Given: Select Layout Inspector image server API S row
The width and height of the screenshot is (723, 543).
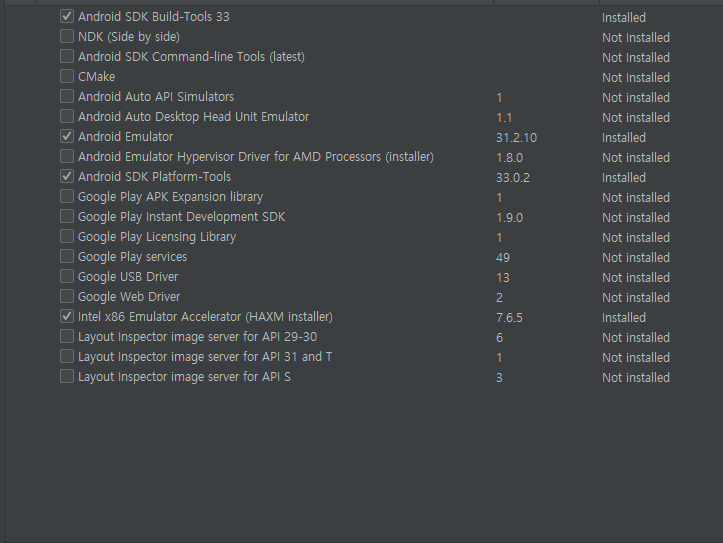Looking at the screenshot, I should [x=184, y=377].
